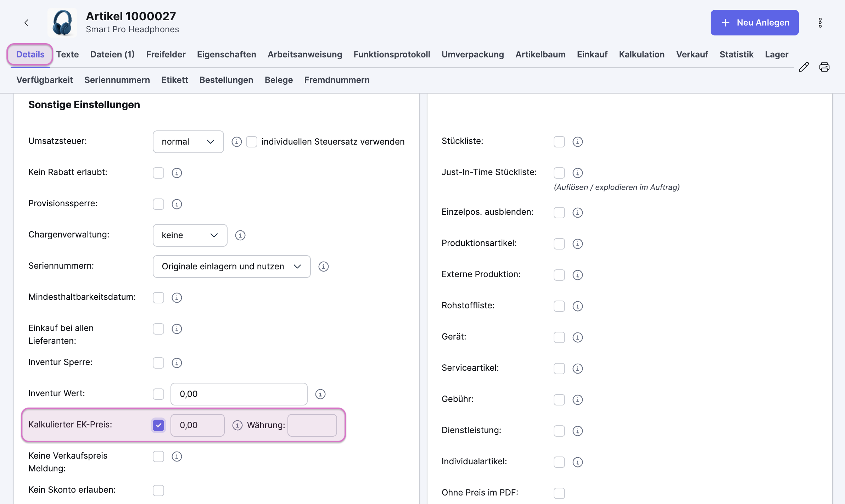Screen dimensions: 845x504
Task: Click the printer icon
Action: [x=824, y=67]
